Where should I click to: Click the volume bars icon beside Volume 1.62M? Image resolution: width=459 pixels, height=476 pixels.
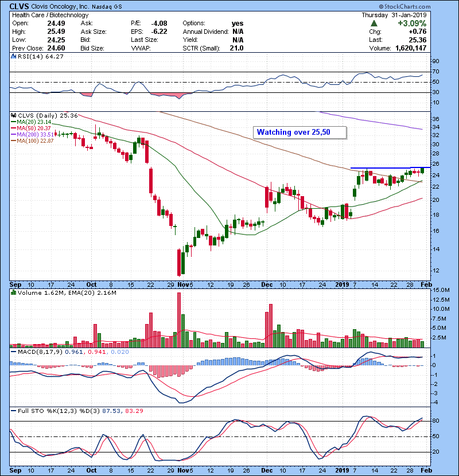pos(13,292)
